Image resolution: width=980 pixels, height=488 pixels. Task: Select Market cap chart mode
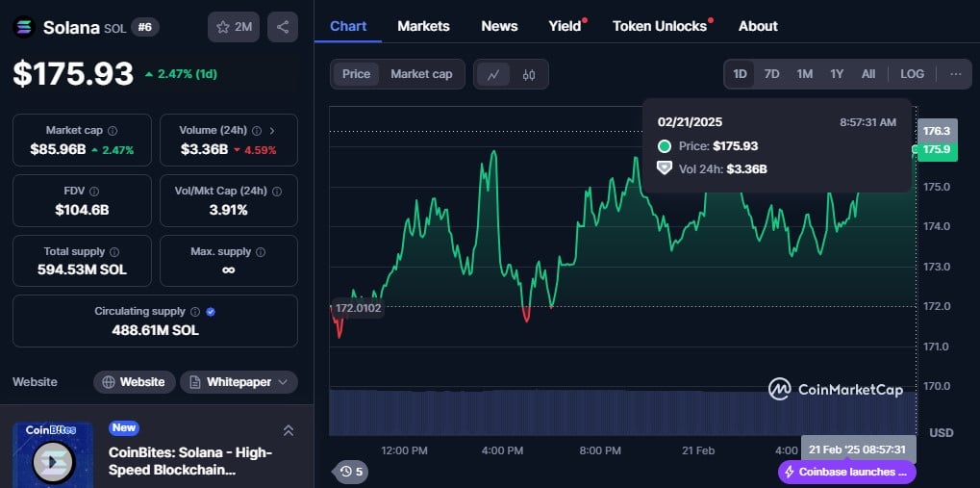421,74
